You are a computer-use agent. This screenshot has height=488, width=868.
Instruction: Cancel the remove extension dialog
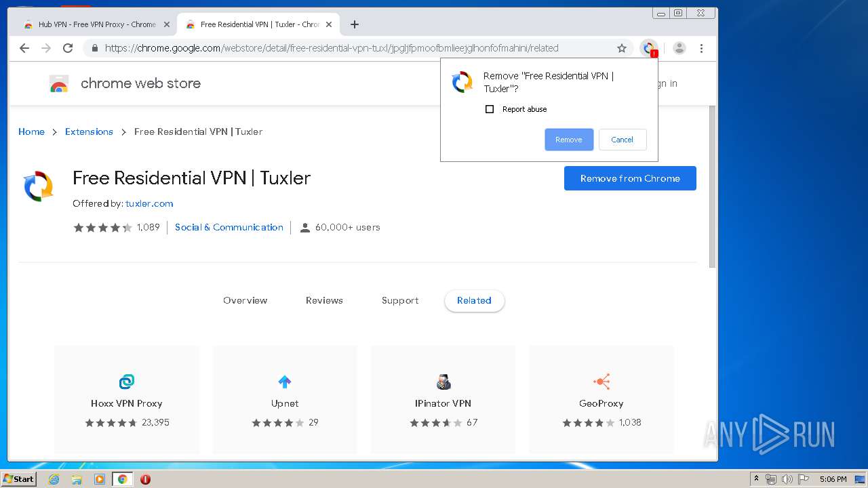(622, 140)
